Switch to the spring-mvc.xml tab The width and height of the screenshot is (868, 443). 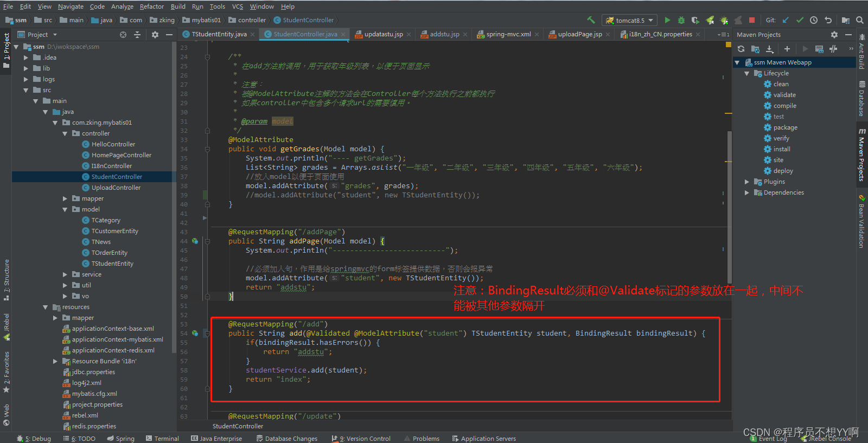tap(508, 34)
